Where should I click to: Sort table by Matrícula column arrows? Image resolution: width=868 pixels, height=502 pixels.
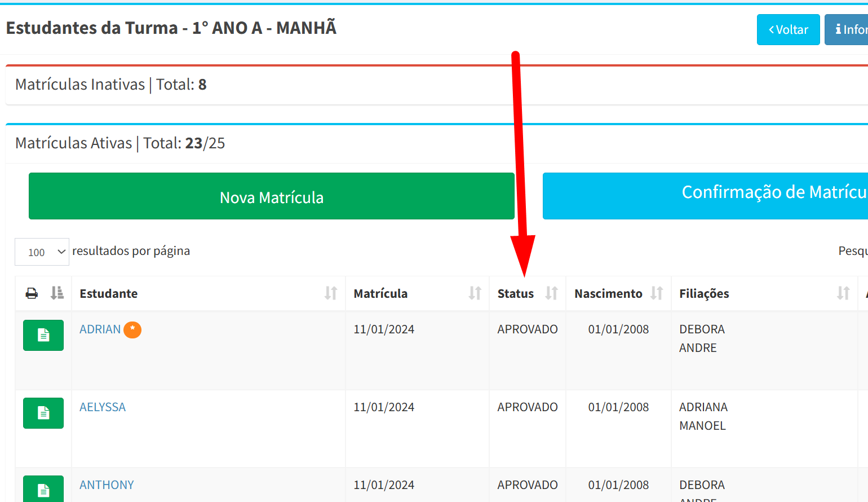pyautogui.click(x=475, y=293)
